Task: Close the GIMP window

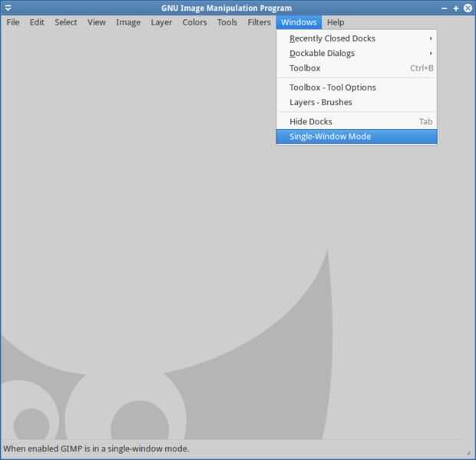Action: tap(468, 8)
